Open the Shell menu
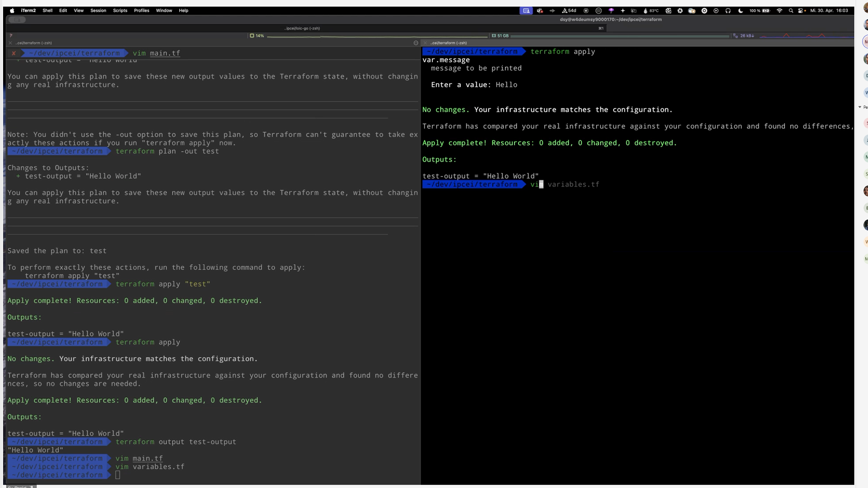The width and height of the screenshot is (868, 488). coord(47,11)
